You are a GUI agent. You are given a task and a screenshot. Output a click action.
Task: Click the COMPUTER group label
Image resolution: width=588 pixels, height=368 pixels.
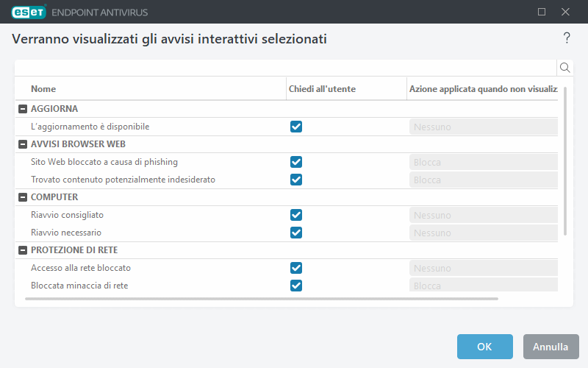[x=54, y=197]
